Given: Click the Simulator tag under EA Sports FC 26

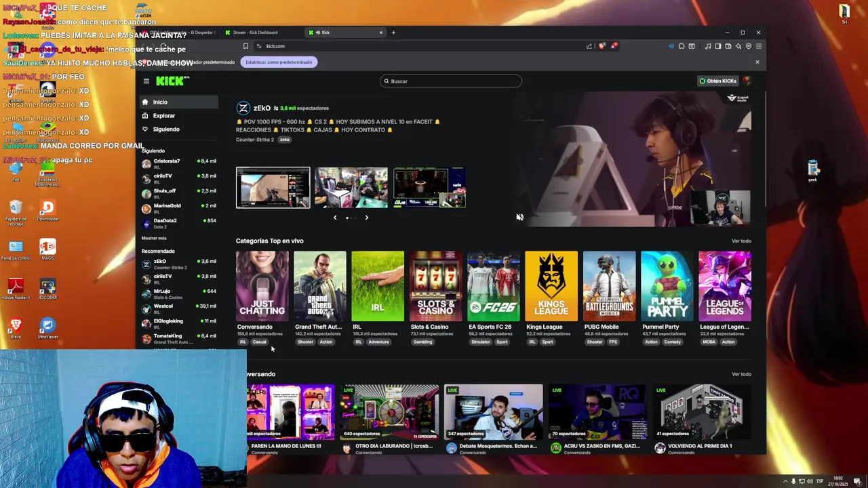Looking at the screenshot, I should (481, 342).
